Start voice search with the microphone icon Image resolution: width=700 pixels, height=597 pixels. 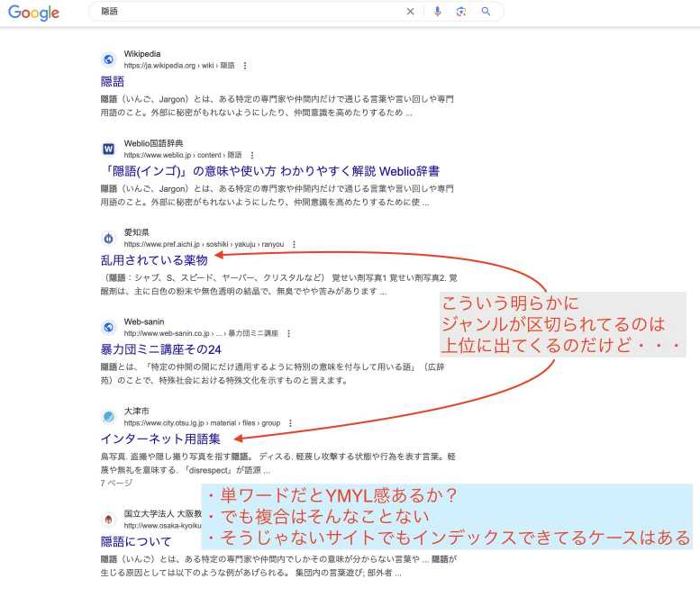tap(438, 12)
